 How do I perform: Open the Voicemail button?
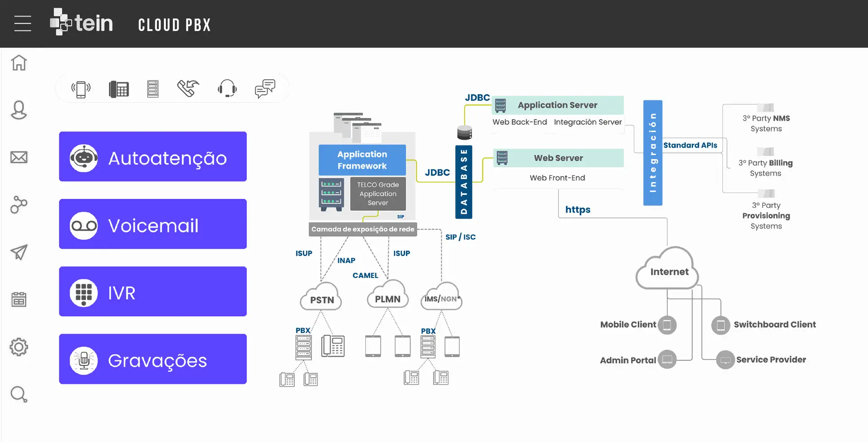[x=153, y=224]
